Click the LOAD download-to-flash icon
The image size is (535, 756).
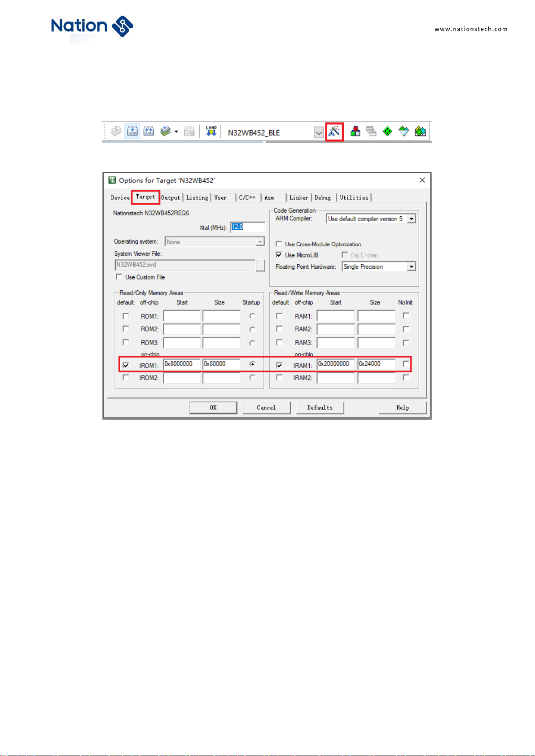tap(211, 131)
